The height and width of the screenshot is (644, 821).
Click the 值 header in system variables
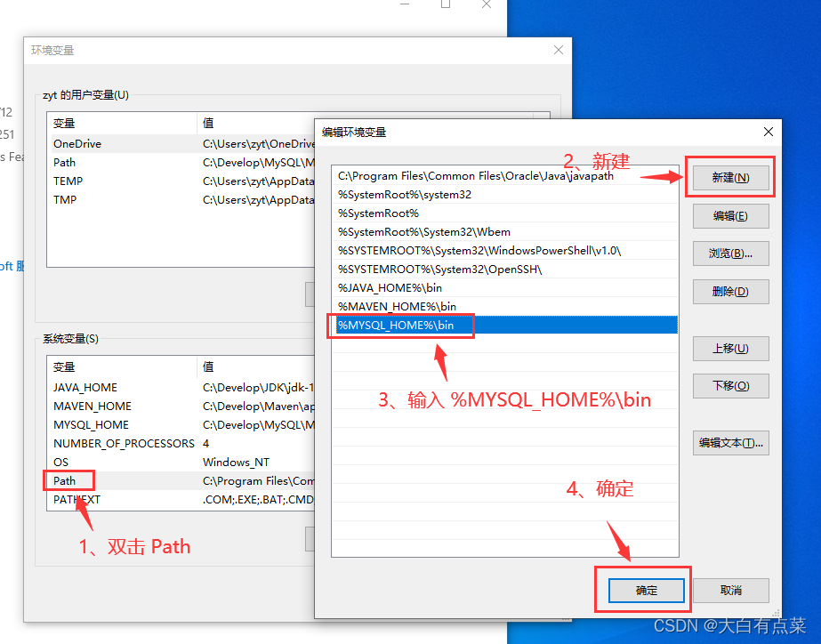point(255,367)
